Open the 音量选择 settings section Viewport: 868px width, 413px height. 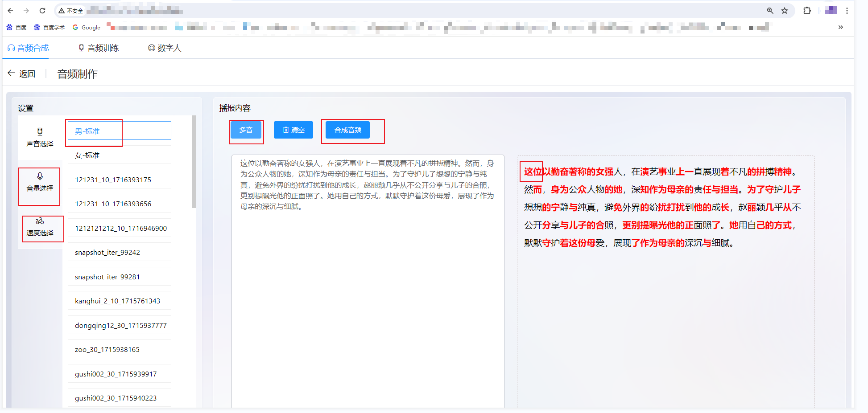(40, 182)
